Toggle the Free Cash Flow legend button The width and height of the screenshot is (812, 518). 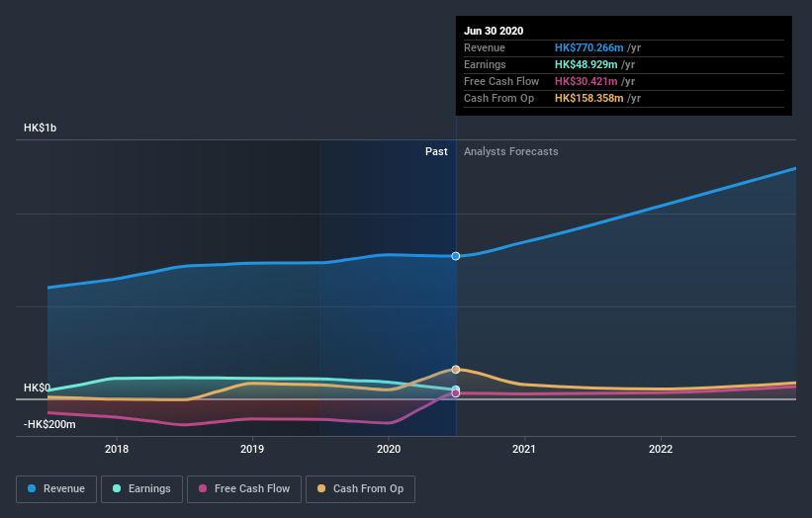click(244, 489)
